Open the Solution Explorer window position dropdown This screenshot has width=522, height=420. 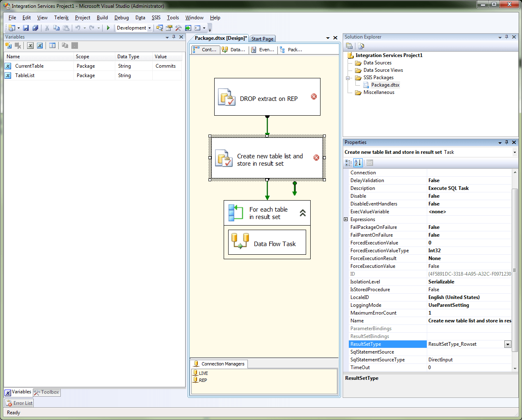pyautogui.click(x=500, y=37)
